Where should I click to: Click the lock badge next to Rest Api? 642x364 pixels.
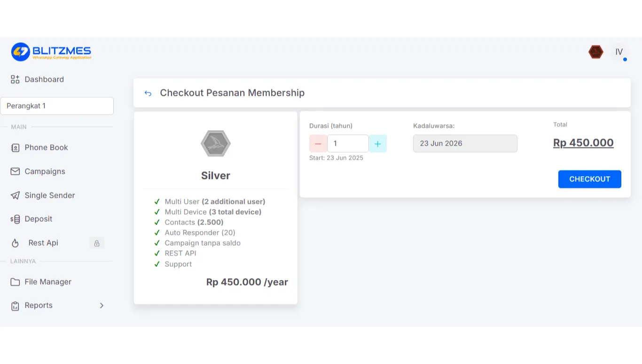(97, 243)
